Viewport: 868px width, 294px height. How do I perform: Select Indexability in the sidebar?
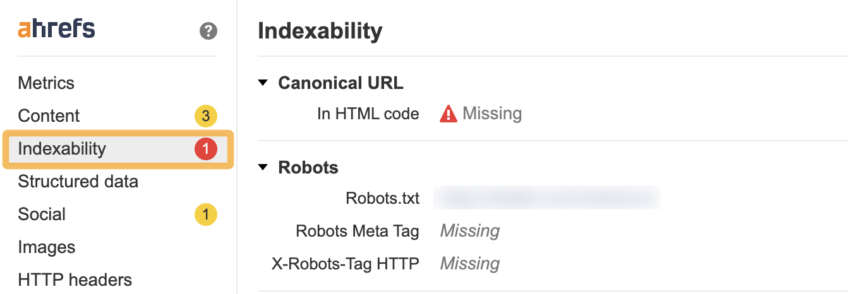click(x=62, y=149)
